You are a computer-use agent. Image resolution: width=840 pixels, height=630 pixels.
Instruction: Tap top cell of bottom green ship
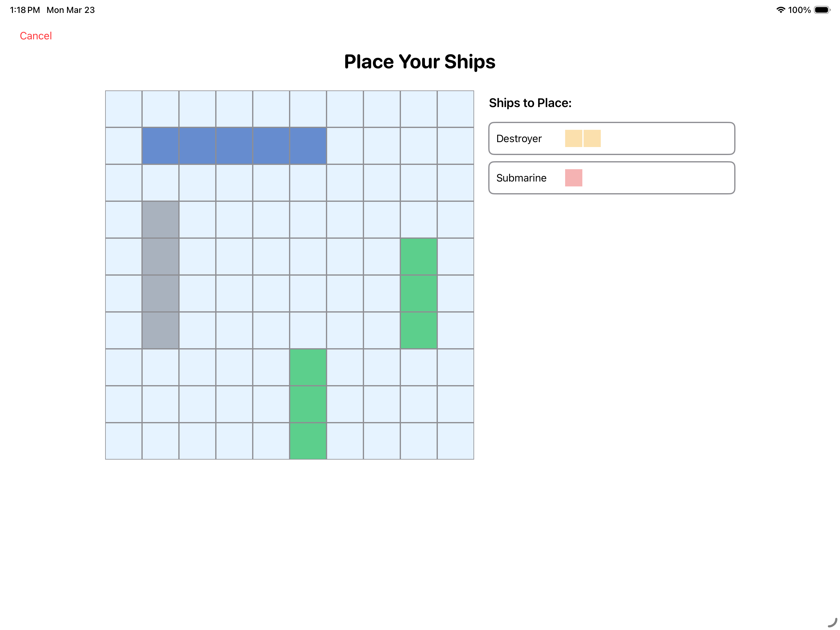pos(308,367)
